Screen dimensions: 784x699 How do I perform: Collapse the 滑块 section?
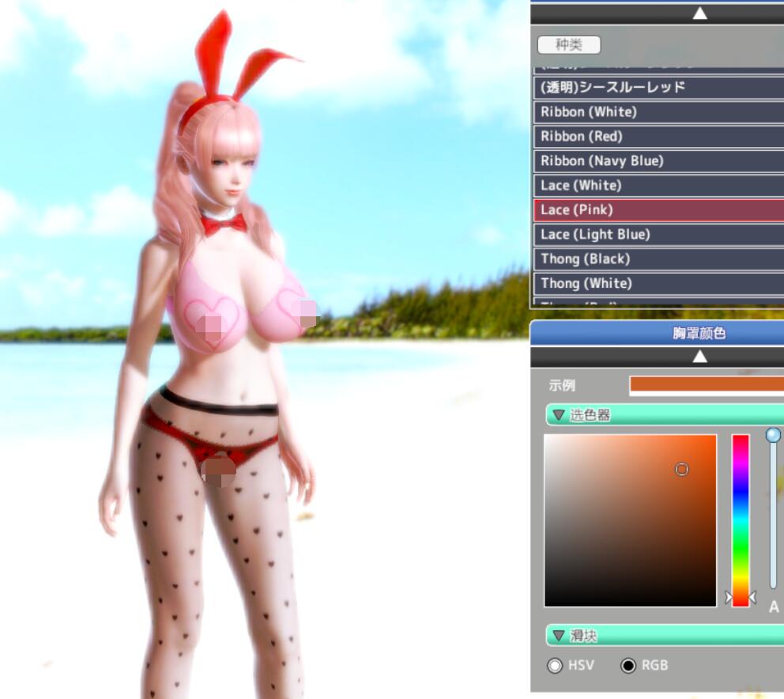(x=560, y=636)
